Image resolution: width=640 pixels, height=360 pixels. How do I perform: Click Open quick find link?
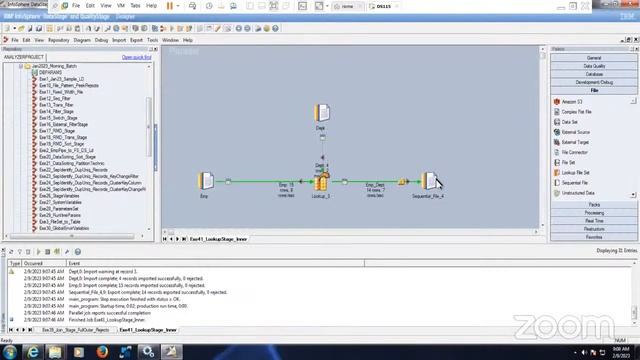point(136,58)
